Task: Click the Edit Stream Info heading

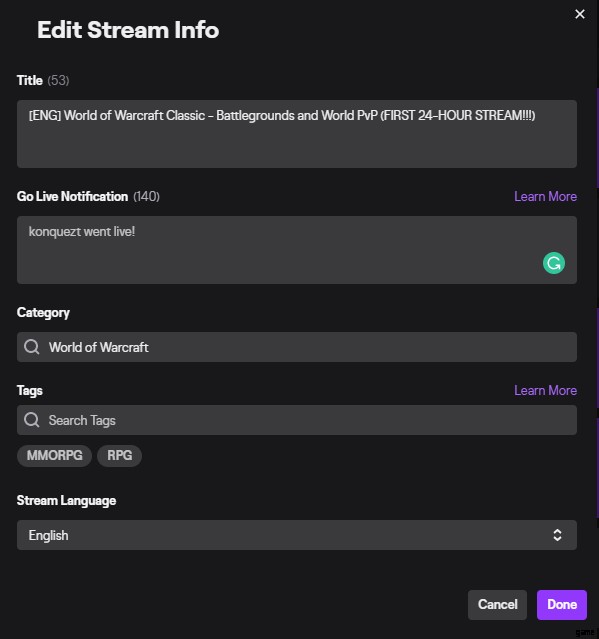Action: [x=128, y=30]
